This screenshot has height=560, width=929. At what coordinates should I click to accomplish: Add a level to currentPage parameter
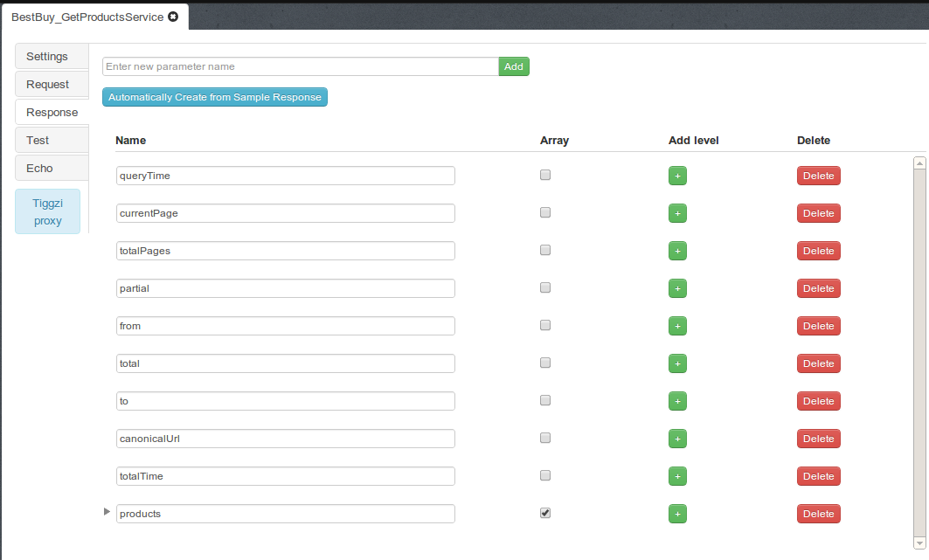tap(677, 213)
